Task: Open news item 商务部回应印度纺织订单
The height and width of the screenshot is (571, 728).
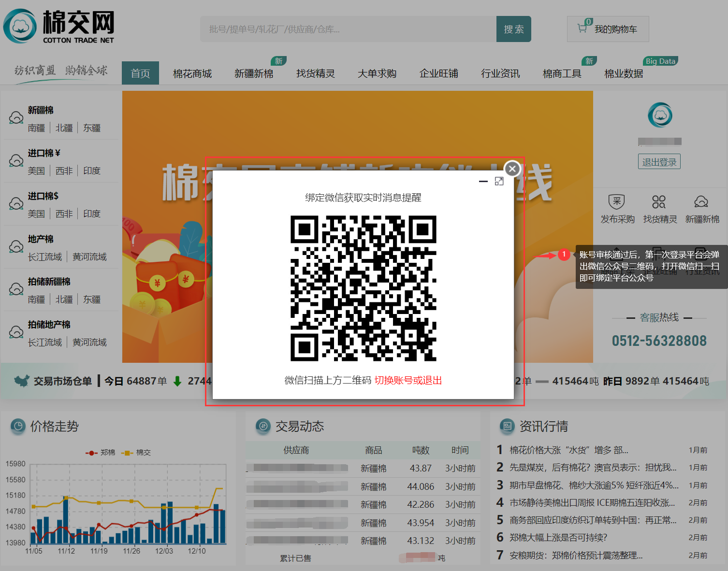Action: 593,520
